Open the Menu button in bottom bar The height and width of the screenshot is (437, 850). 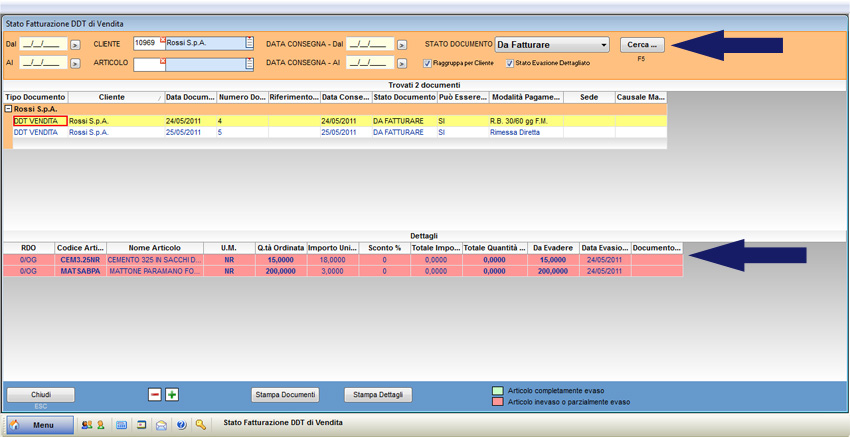(x=40, y=425)
